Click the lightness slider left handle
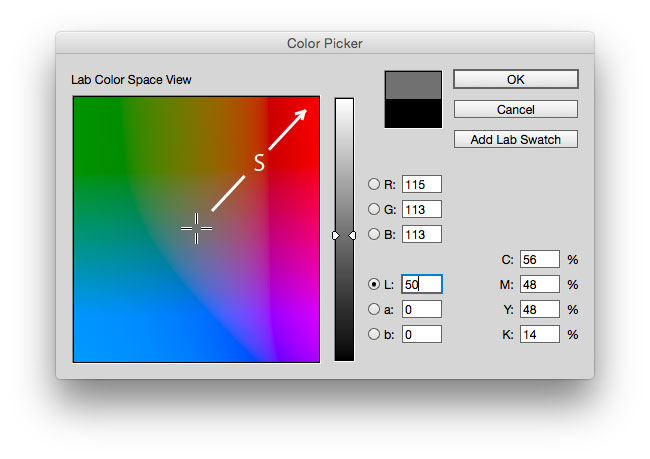The height and width of the screenshot is (459, 650). tap(336, 236)
